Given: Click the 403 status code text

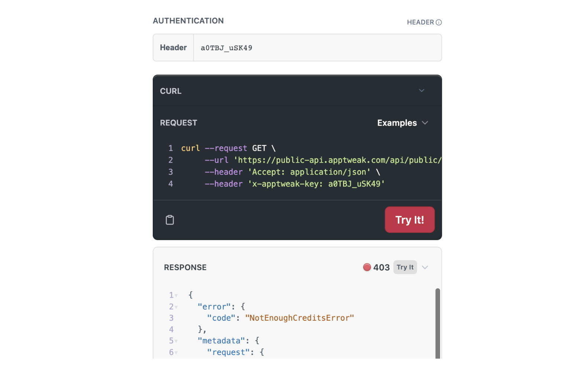Looking at the screenshot, I should (381, 267).
